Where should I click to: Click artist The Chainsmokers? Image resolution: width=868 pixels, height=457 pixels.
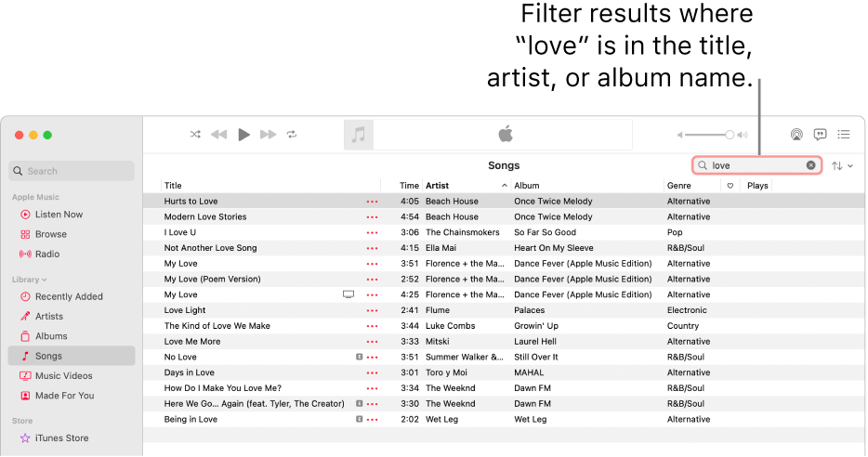pos(462,232)
